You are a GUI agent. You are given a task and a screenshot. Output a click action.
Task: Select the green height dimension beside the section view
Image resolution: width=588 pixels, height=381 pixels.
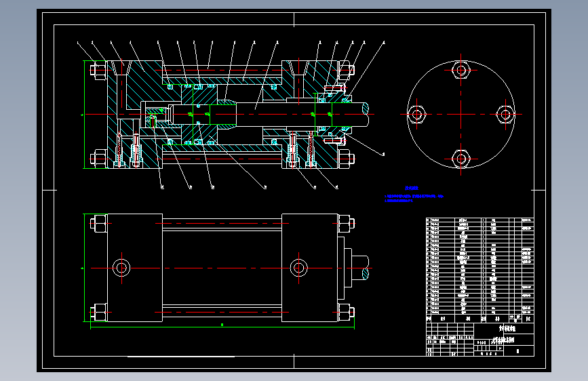pos(84,115)
